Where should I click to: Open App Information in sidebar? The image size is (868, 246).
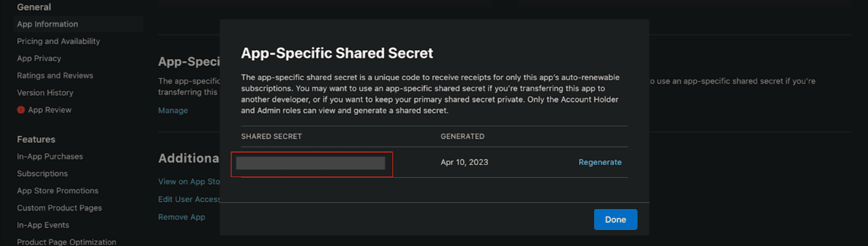(x=48, y=24)
